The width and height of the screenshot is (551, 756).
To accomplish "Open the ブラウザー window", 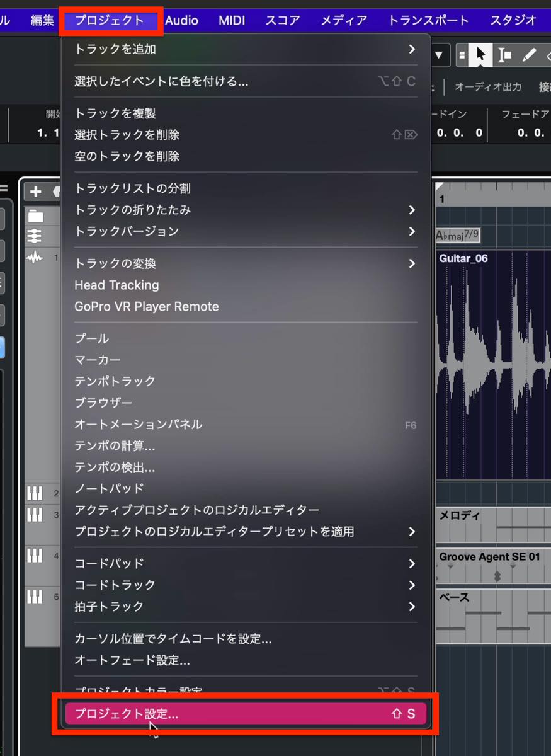I will (x=246, y=403).
